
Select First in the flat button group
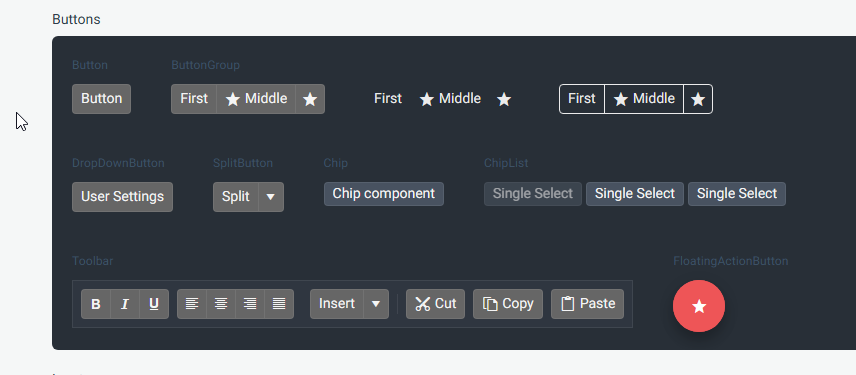point(388,99)
